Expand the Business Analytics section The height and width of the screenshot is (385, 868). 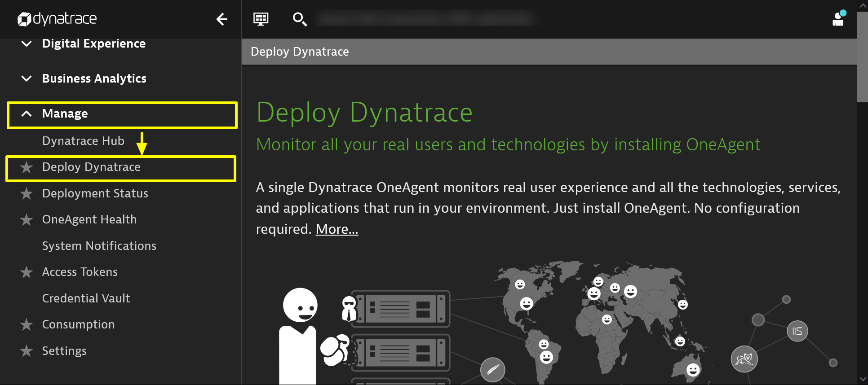click(x=27, y=79)
